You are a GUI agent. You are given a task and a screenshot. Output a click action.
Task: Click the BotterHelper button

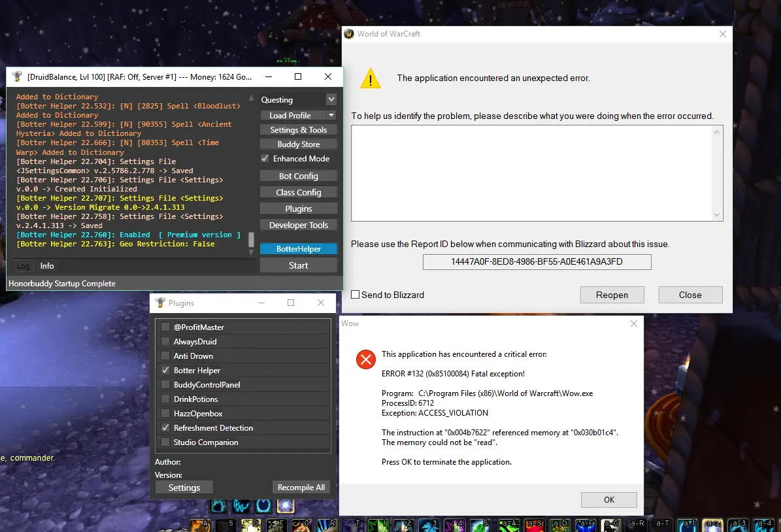tap(299, 248)
